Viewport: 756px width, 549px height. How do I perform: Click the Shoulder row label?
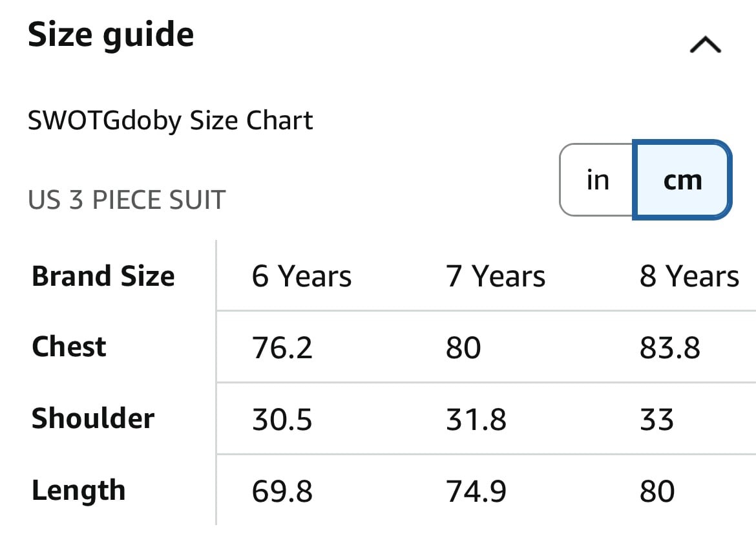pos(93,418)
